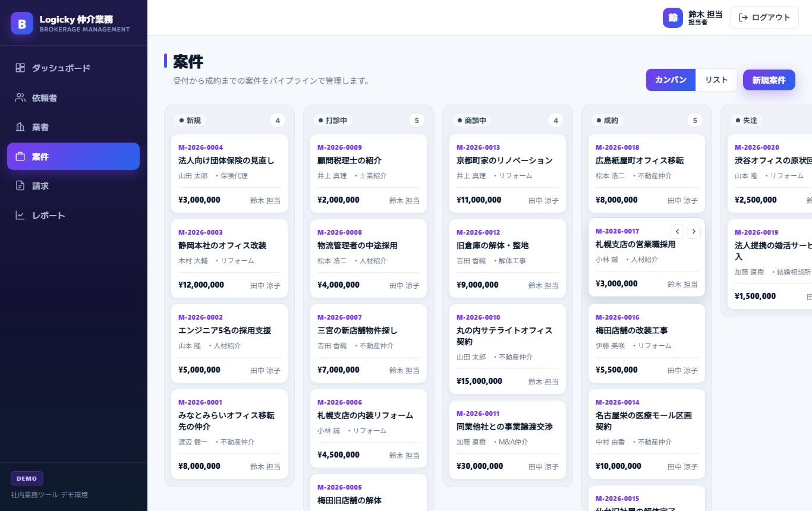Open card 同業他社との事業譲渡交渉
This screenshot has height=511, width=812.
[508, 440]
